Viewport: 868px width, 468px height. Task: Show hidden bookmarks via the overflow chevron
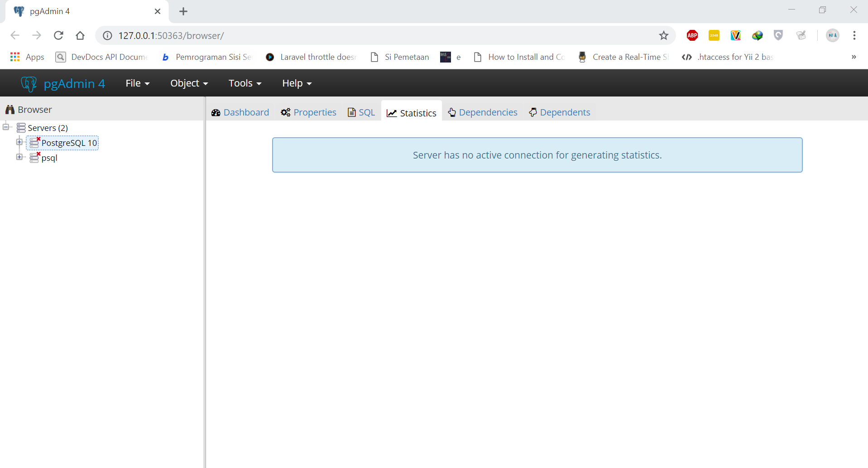(854, 57)
